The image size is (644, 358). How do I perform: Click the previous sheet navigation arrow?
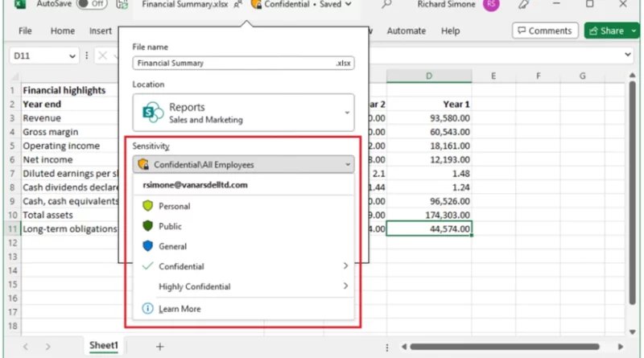pyautogui.click(x=26, y=347)
